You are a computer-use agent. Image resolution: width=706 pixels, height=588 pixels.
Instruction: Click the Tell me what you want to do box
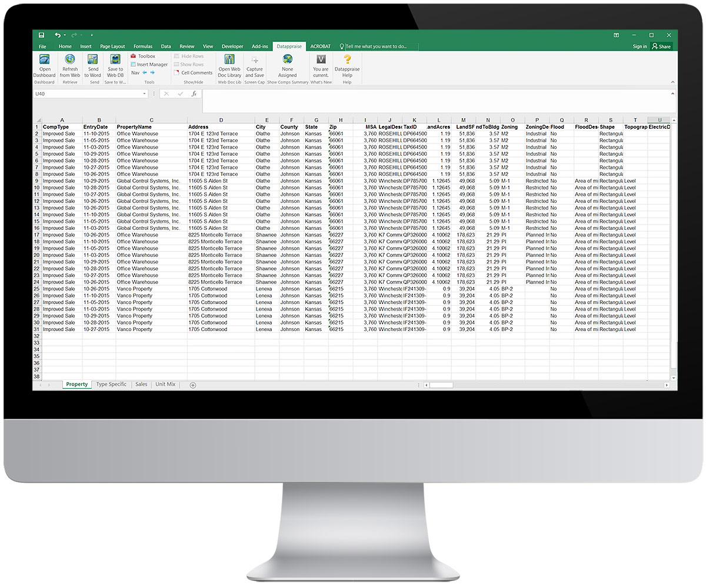(x=379, y=46)
